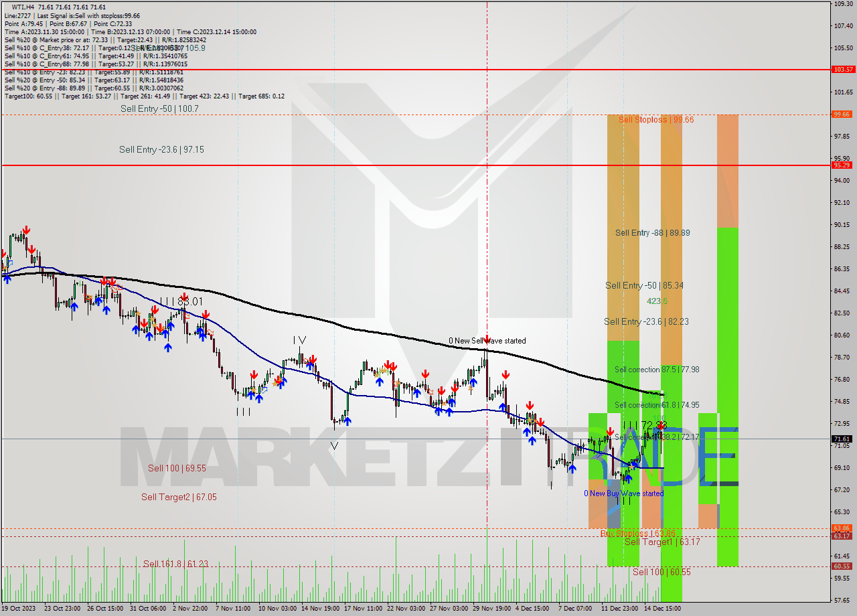857x616 pixels.
Task: Click the '7 Dec 07:00' time label
Action: pos(575,609)
